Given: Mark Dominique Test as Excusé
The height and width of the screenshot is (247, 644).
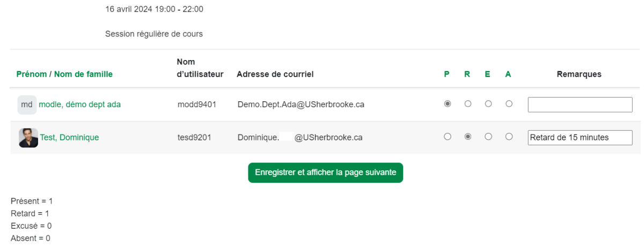Looking at the screenshot, I should tap(488, 137).
